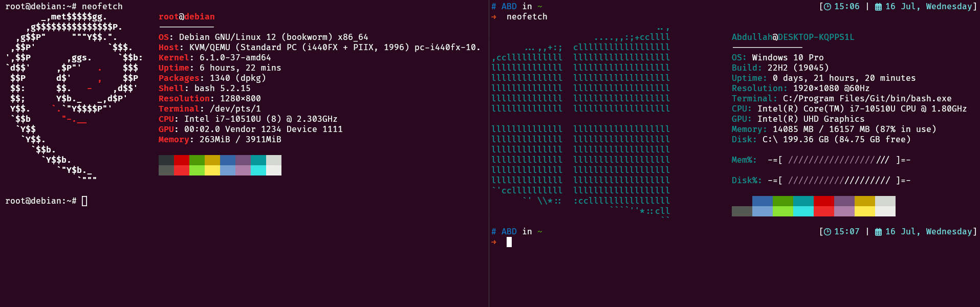980x307 pixels.
Task: Pick the red swatch in Windows palette top row
Action: coord(824,201)
